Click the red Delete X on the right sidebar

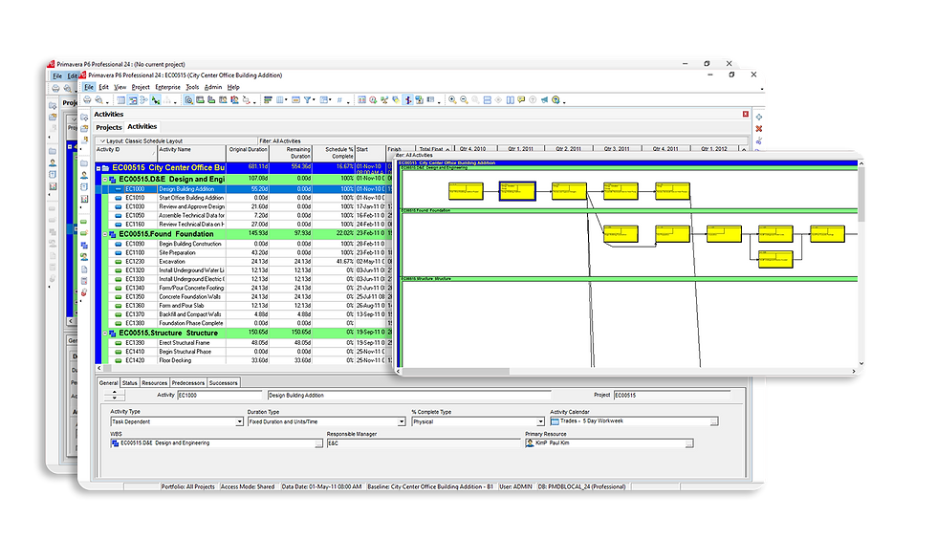tap(759, 129)
